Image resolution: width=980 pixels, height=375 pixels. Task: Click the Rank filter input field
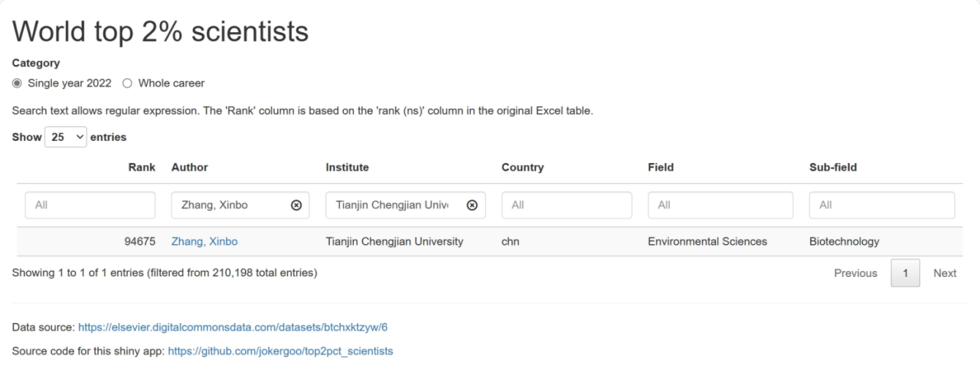[x=90, y=205]
